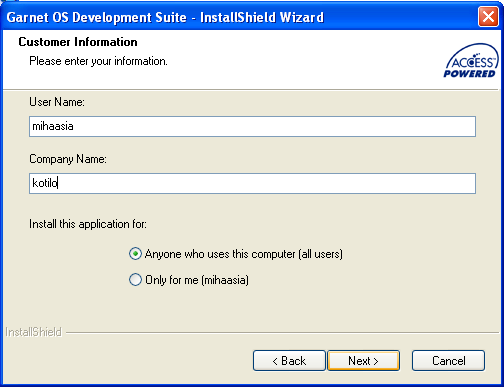This screenshot has height=387, width=504.
Task: Focus the User Name input field
Action: (x=252, y=126)
